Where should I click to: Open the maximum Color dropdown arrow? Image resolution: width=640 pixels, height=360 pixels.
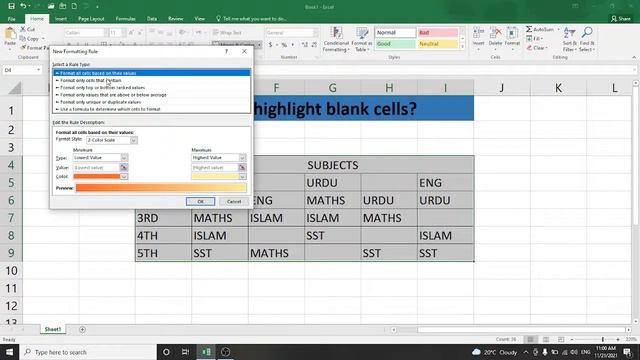pyautogui.click(x=242, y=176)
